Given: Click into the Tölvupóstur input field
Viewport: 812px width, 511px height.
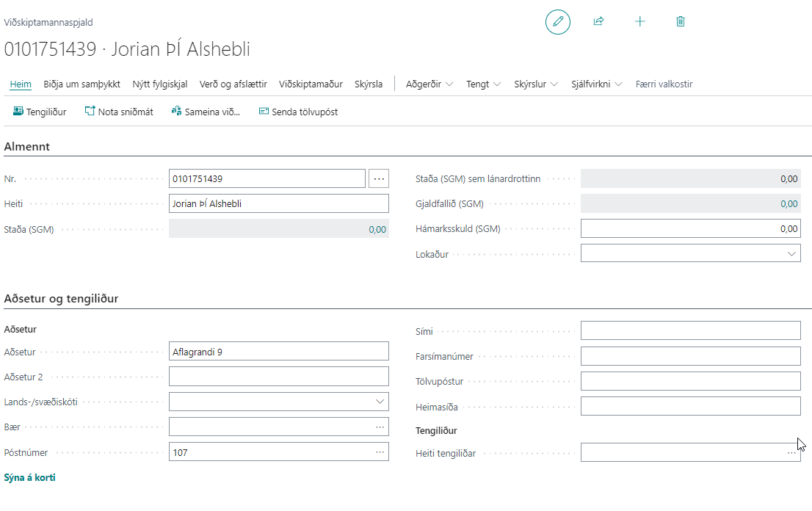Looking at the screenshot, I should 690,381.
